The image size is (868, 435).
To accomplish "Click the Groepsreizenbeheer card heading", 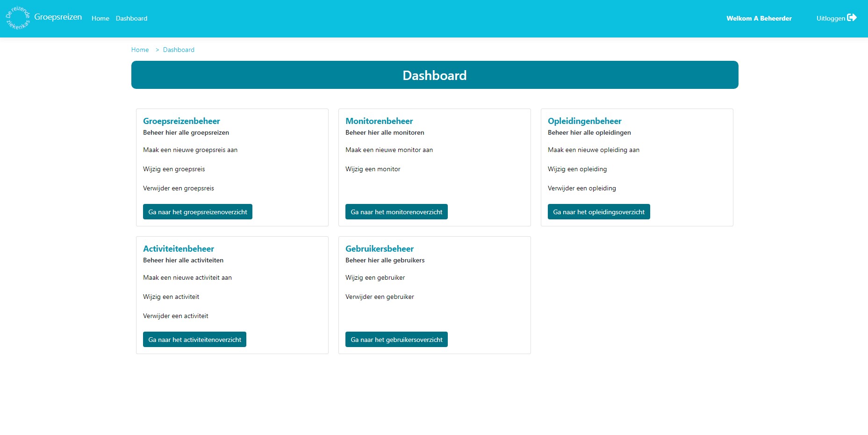I will pyautogui.click(x=181, y=121).
